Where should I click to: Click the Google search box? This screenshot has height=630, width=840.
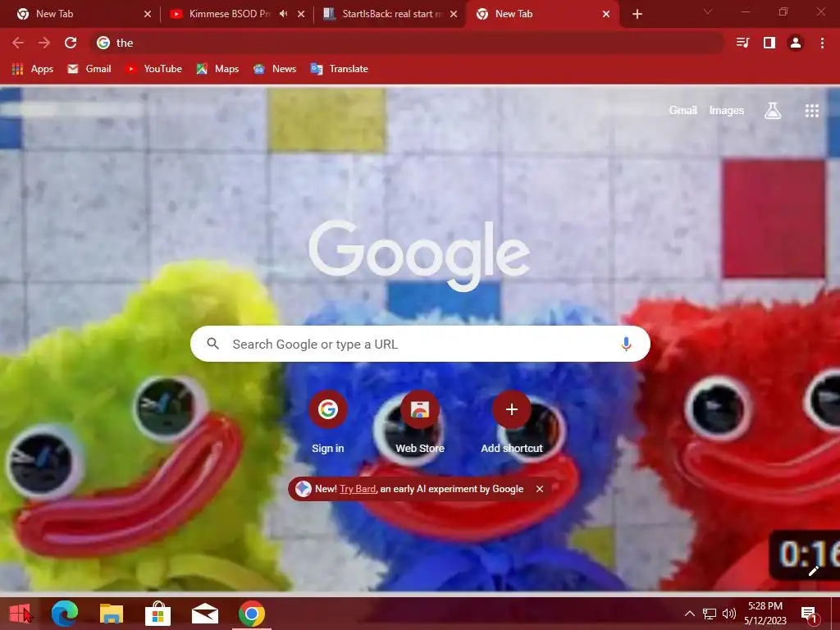click(x=420, y=344)
